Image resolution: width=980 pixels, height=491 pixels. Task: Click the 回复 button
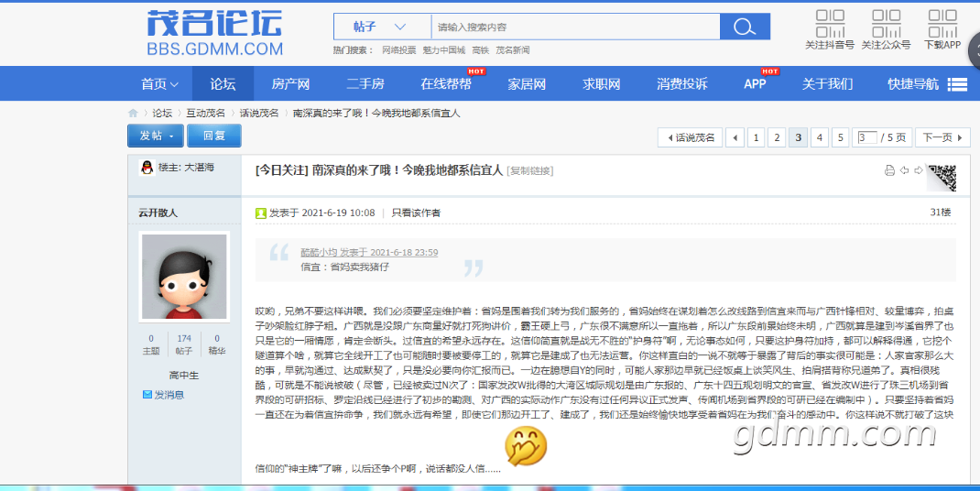(213, 136)
